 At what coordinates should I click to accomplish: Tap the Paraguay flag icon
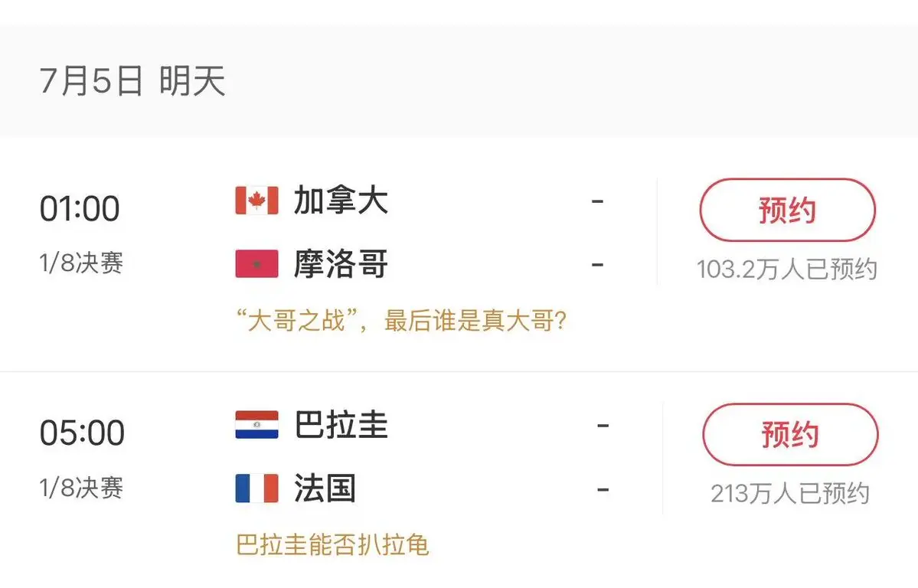coord(256,425)
